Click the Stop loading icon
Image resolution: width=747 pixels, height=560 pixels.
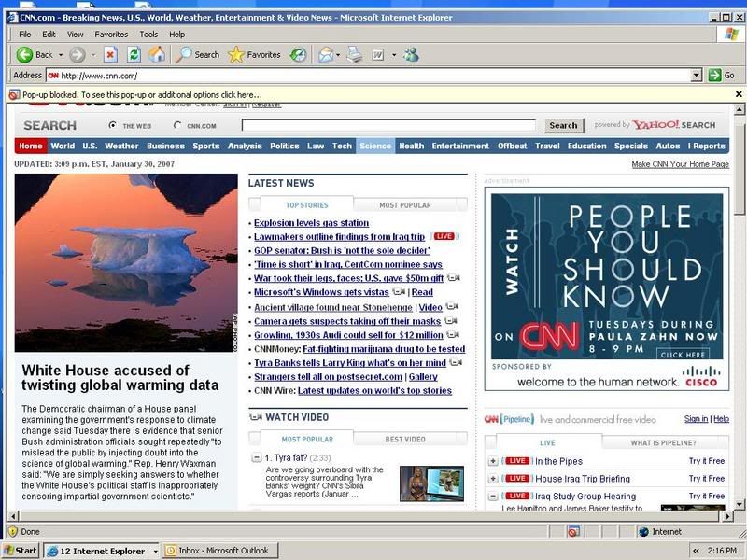[110, 55]
